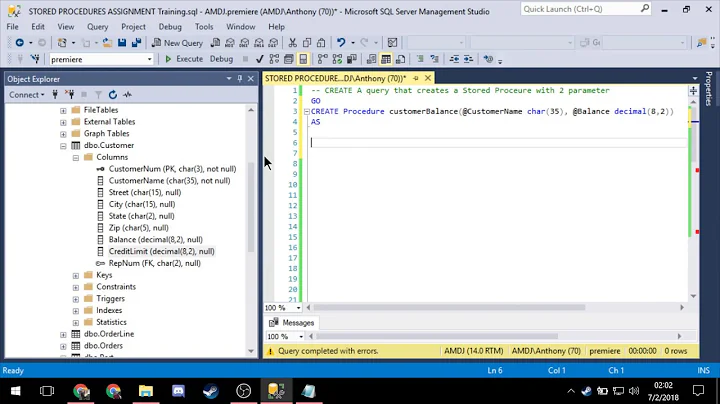720x404 pixels.
Task: Open the Query menu
Action: coord(97,27)
